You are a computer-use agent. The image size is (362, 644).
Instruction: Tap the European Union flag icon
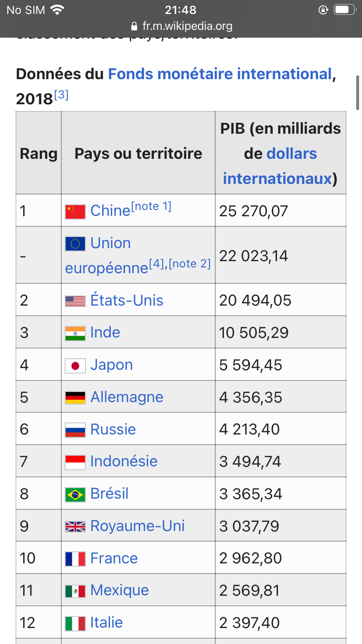tap(75, 244)
